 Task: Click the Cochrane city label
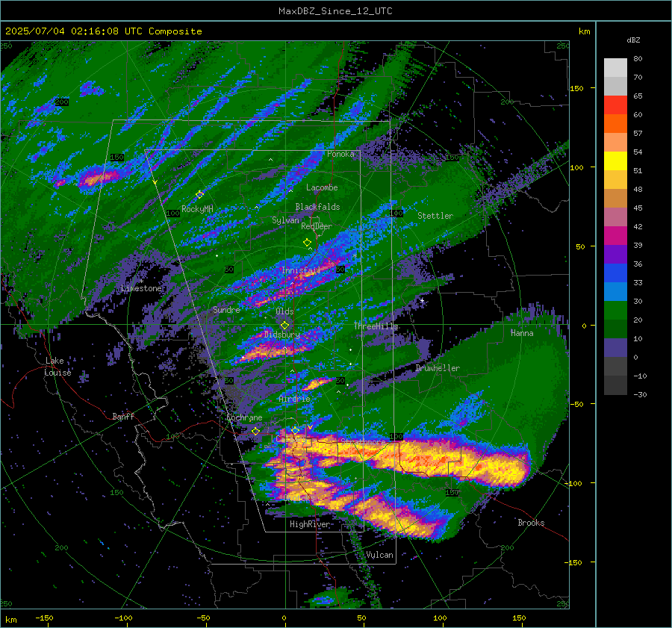tap(244, 417)
